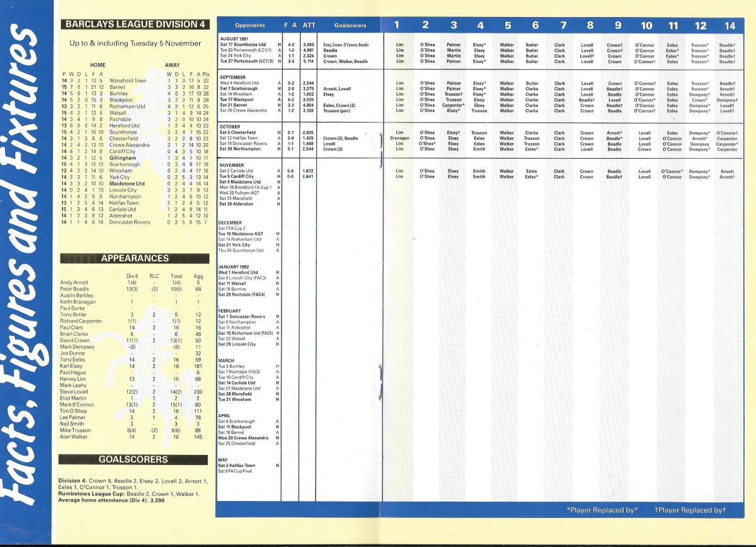The image size is (756, 547).
Task: Select the "Crown (3)" goalscorer entry
Action: [x=334, y=149]
